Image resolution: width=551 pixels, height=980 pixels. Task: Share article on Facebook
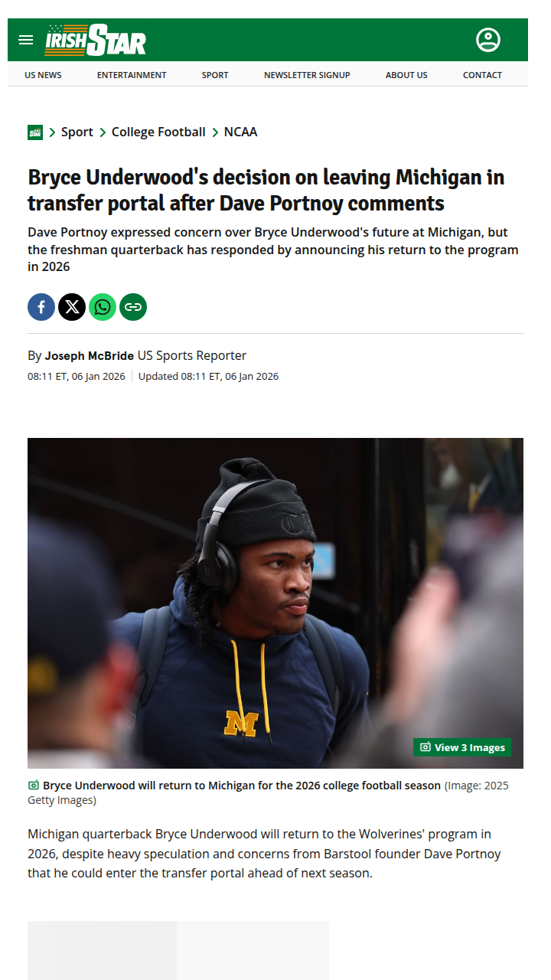coord(41,307)
